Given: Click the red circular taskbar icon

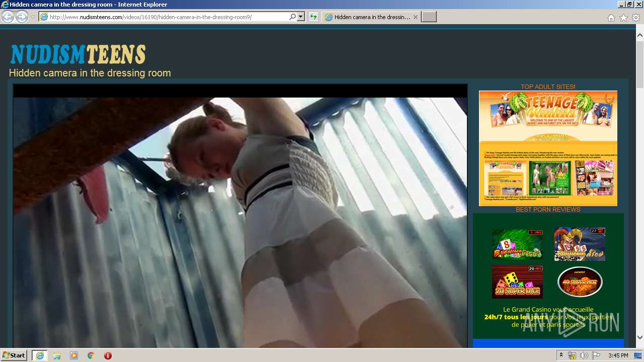Looking at the screenshot, I should pos(108,355).
